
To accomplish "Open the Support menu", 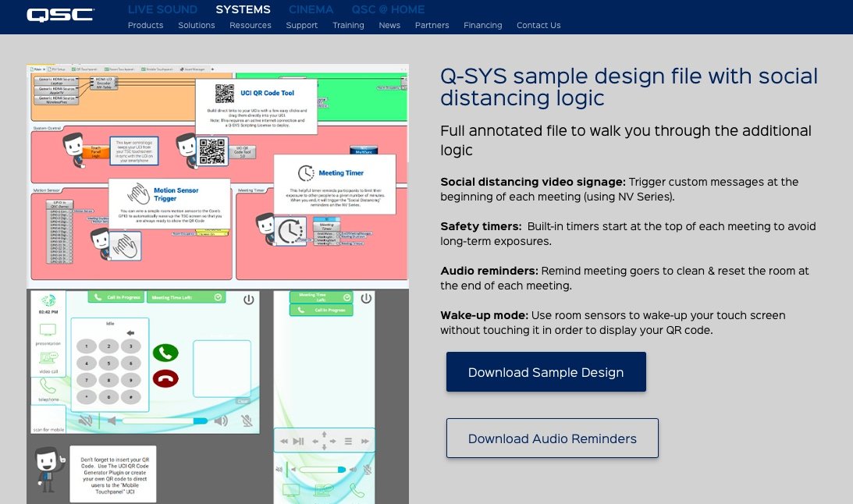I will [302, 25].
